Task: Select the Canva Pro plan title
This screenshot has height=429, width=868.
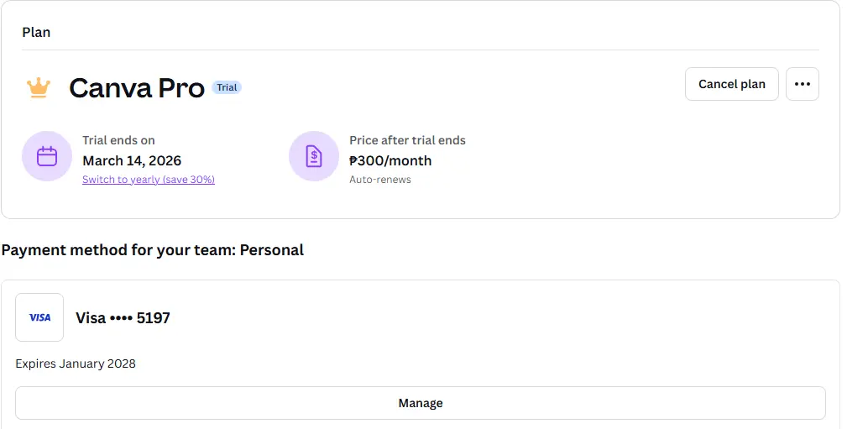Action: point(137,88)
